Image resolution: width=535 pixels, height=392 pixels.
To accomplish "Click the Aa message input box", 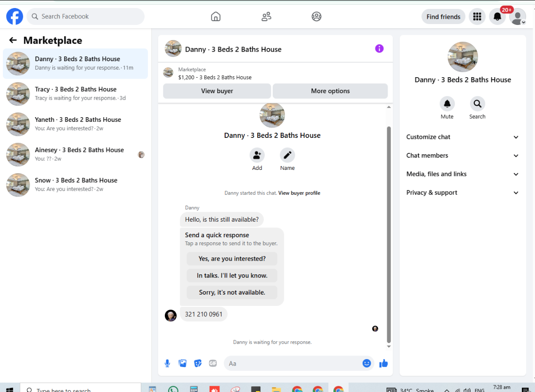I will 293,363.
